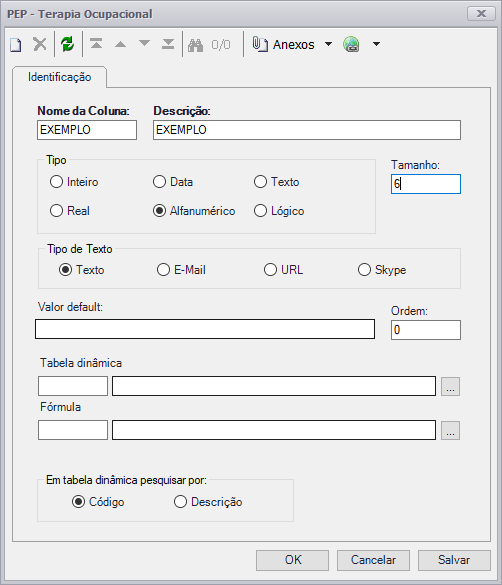Close the PEP Terapia Ocupacional window

click(x=481, y=14)
